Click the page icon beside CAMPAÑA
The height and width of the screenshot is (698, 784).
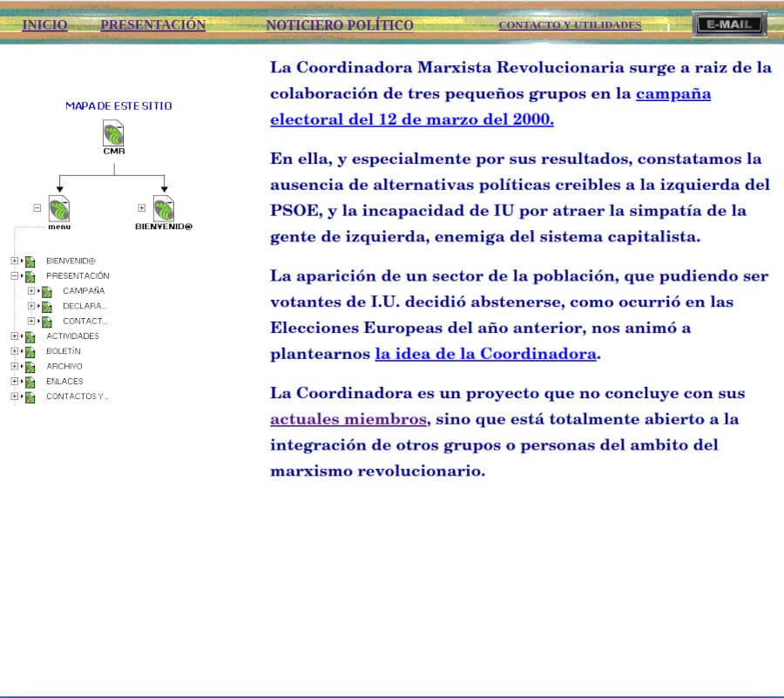(x=46, y=291)
